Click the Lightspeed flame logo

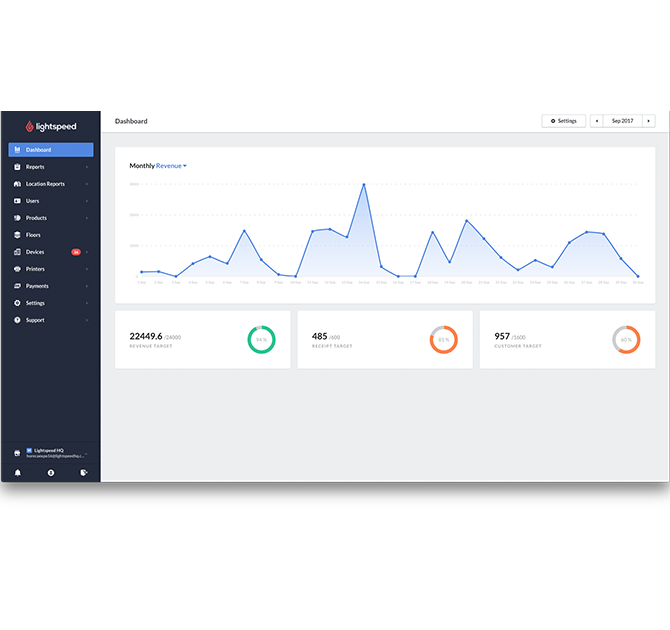click(29, 126)
